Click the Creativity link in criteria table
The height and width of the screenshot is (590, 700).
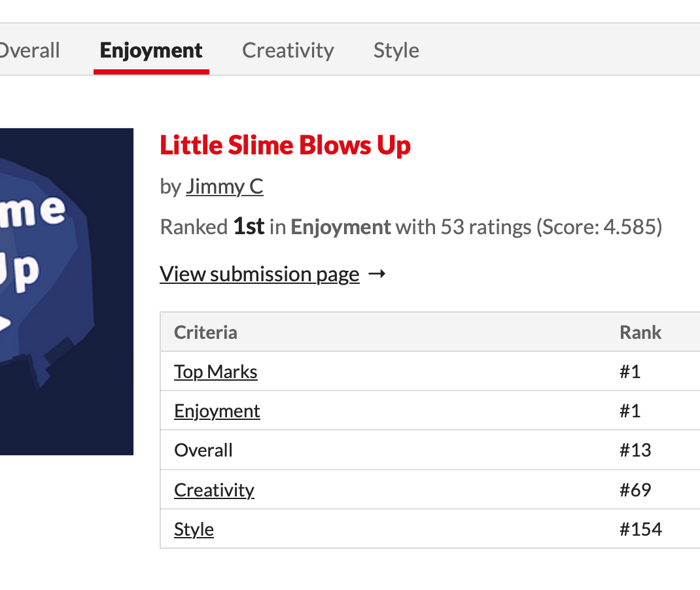214,490
